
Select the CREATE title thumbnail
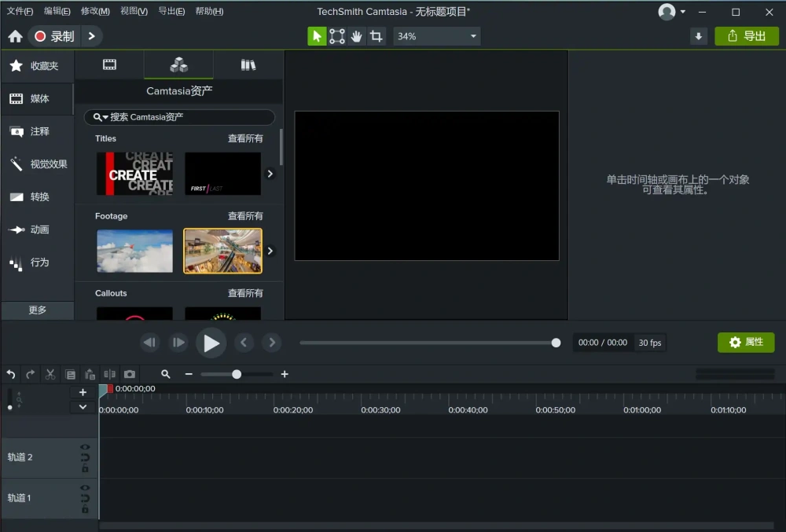coord(135,174)
